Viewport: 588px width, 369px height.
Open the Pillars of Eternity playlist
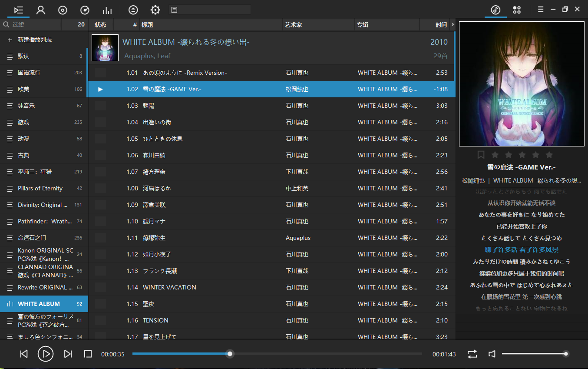tap(40, 188)
